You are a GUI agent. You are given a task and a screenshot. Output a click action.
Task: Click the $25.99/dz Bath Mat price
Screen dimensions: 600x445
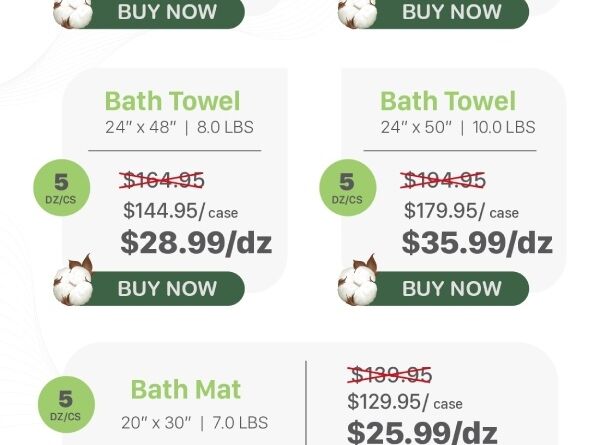(x=422, y=431)
